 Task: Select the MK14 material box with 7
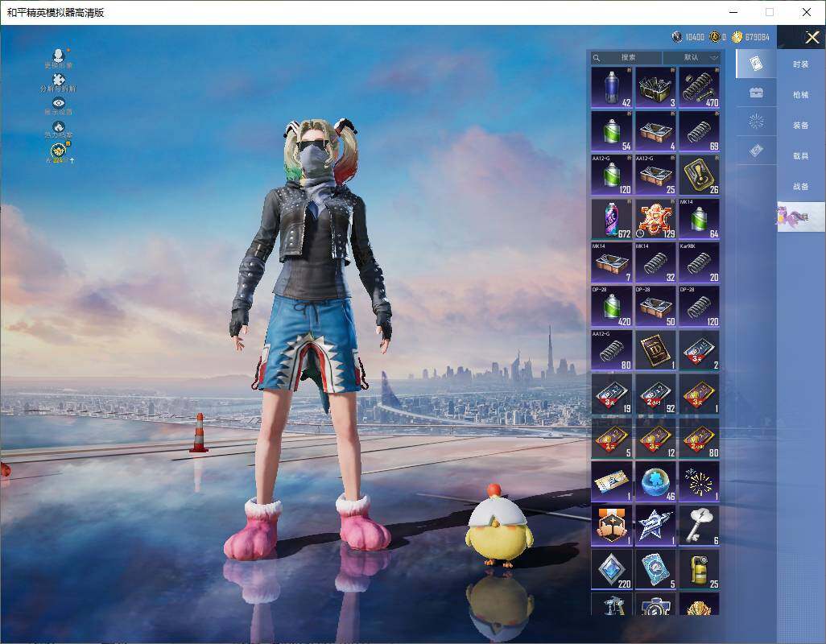click(x=612, y=262)
